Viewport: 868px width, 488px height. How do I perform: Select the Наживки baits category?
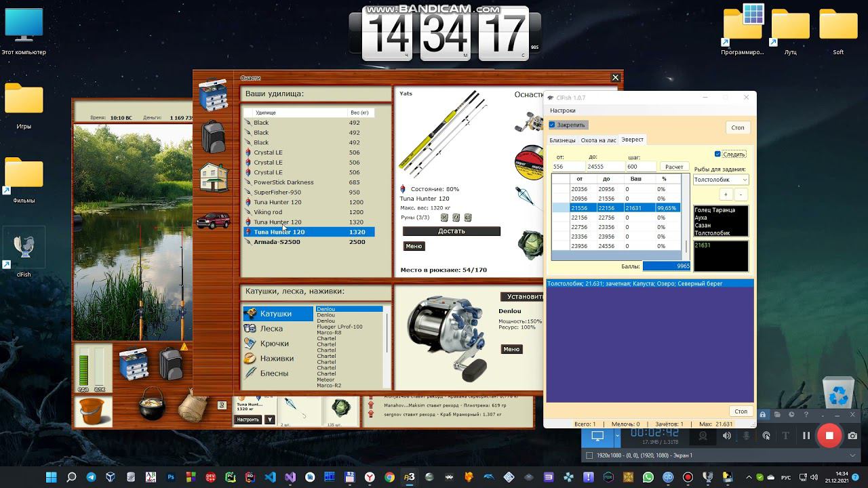(278, 359)
